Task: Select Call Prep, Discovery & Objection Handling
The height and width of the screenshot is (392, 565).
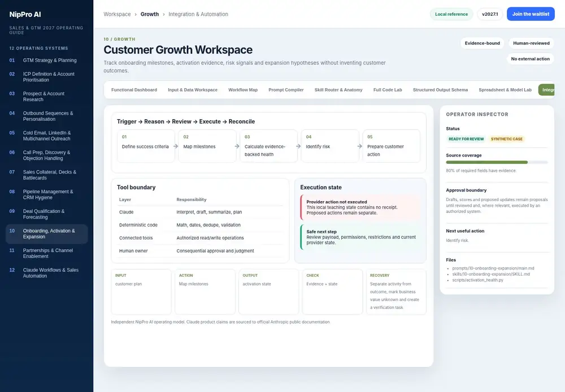Action: [x=46, y=155]
